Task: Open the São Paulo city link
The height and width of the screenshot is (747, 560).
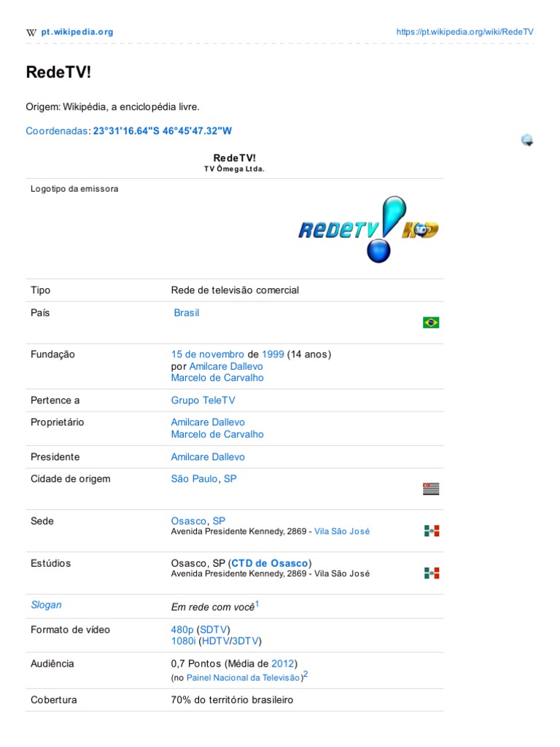Action: coord(194,479)
